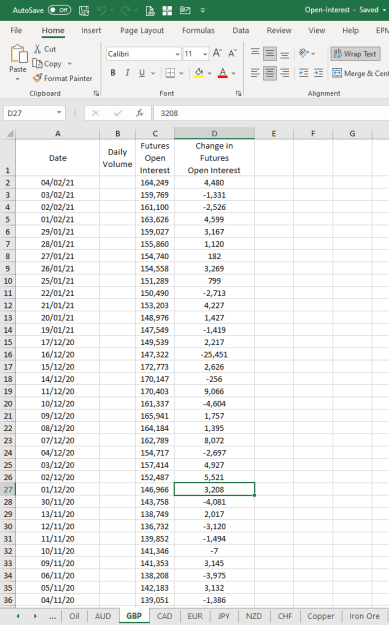Viewport: 389px width, 625px height.
Task: Switch to the Insert ribbon tab
Action: tap(91, 30)
